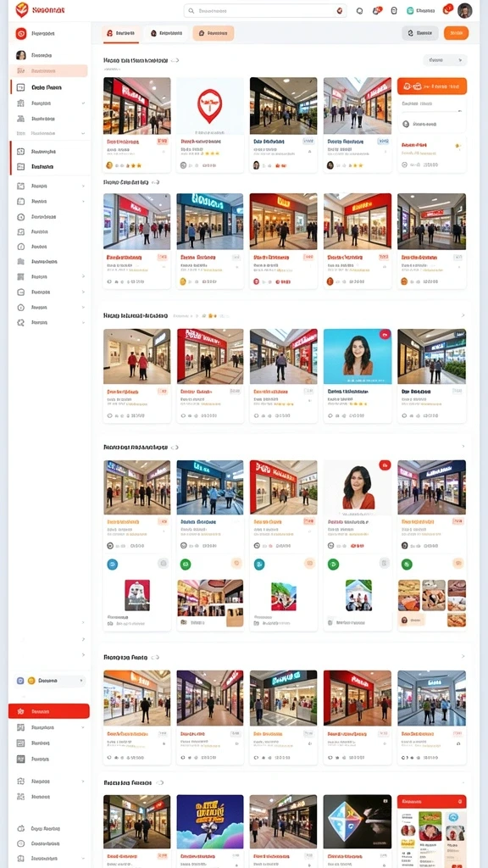Open the sidebar dropdown showing coin icons

point(50,681)
